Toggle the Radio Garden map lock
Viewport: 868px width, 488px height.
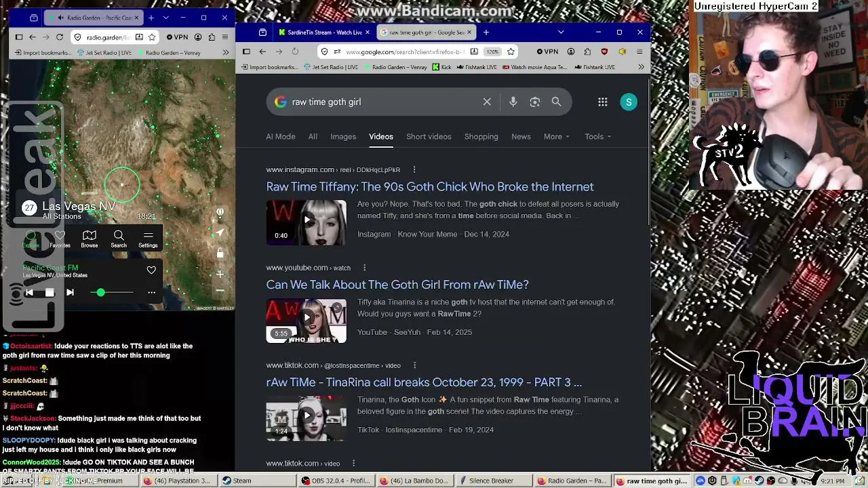point(220,253)
